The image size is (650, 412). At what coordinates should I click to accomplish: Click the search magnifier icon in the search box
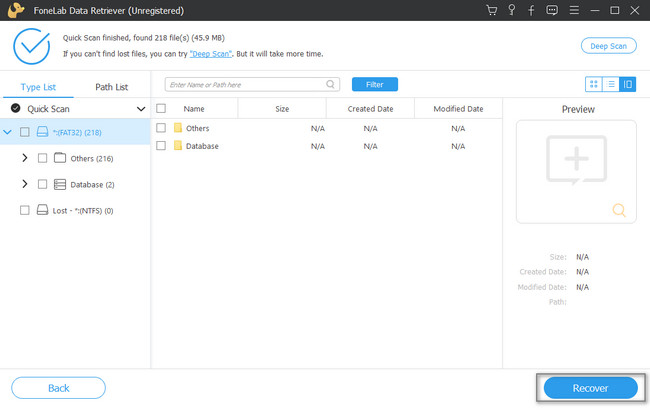330,84
